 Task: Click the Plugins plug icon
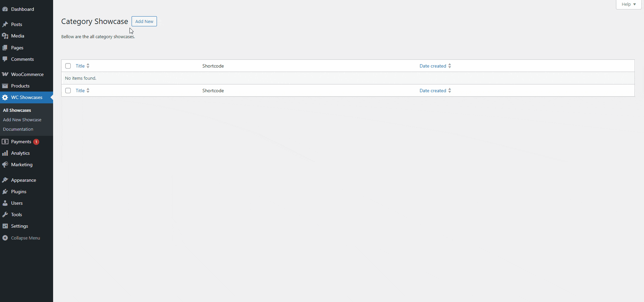(5, 192)
